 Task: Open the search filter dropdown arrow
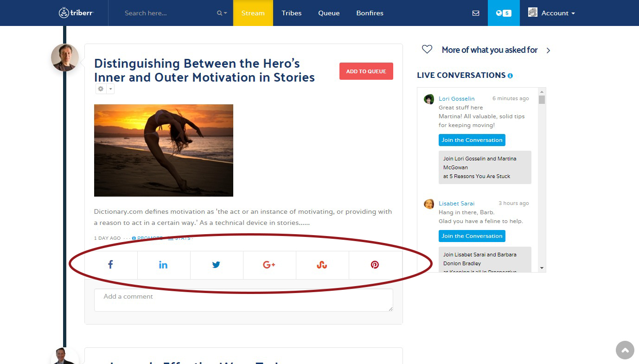(x=222, y=13)
